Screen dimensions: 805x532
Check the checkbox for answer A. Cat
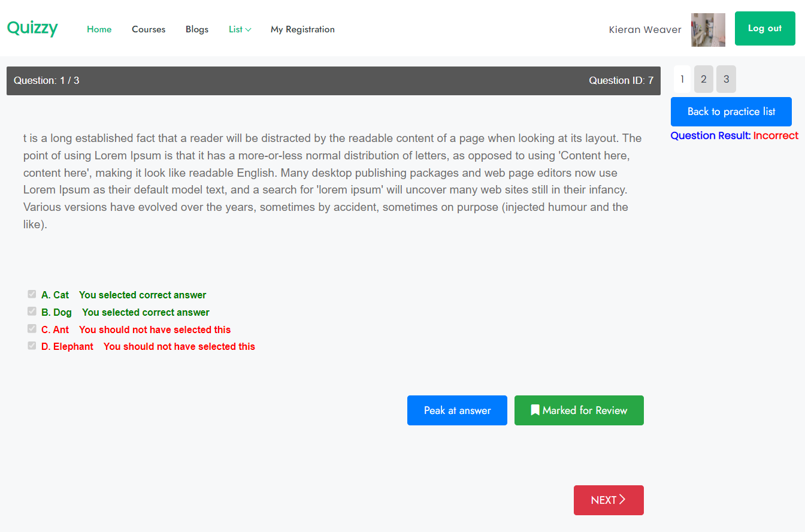(31, 294)
